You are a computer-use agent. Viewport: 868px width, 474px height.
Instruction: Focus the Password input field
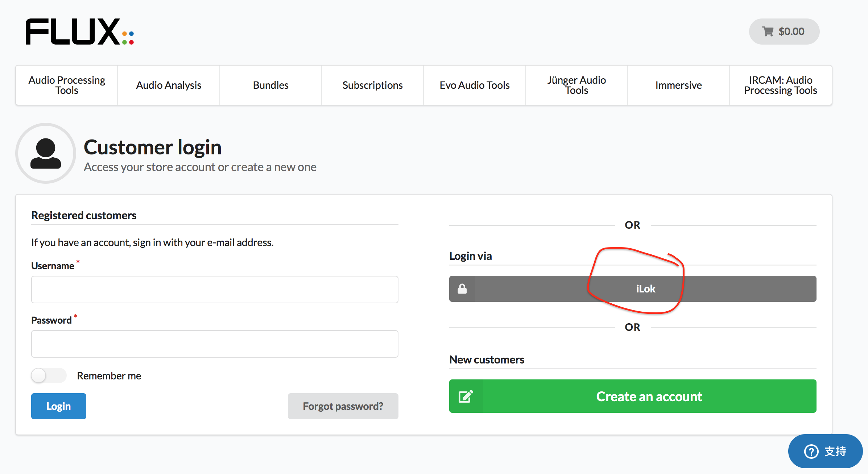pyautogui.click(x=215, y=344)
